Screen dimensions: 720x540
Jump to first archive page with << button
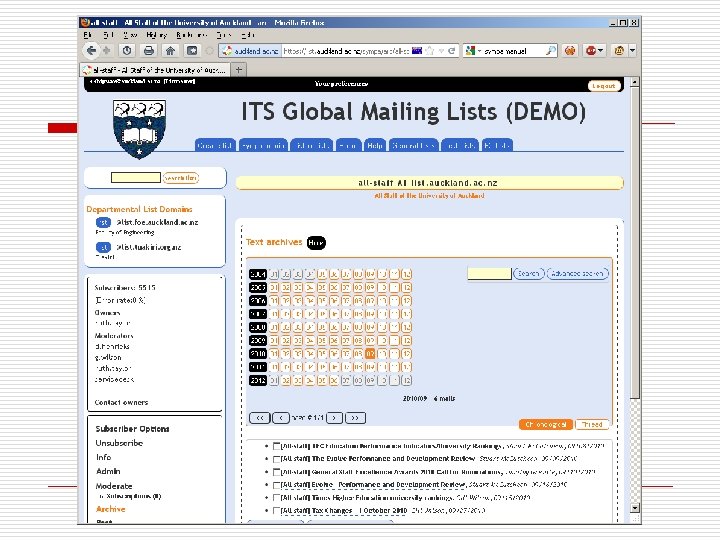(x=259, y=418)
